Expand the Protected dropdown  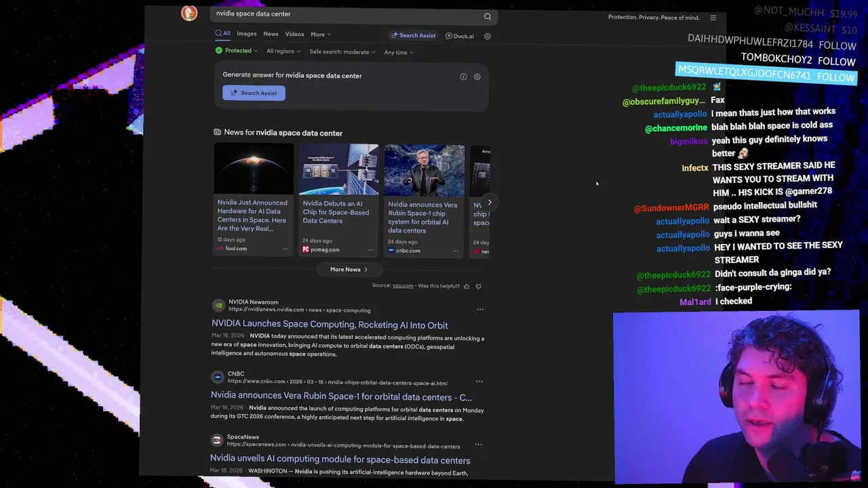click(237, 51)
